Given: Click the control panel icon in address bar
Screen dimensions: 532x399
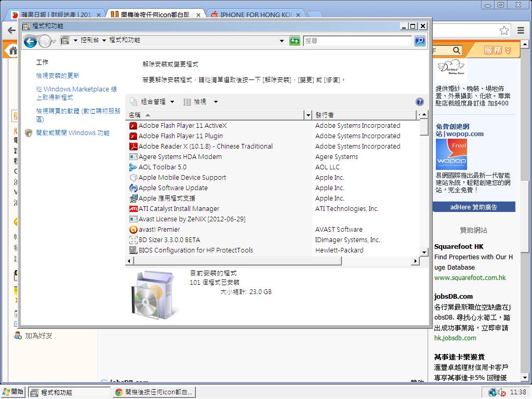Looking at the screenshot, I should pos(65,41).
